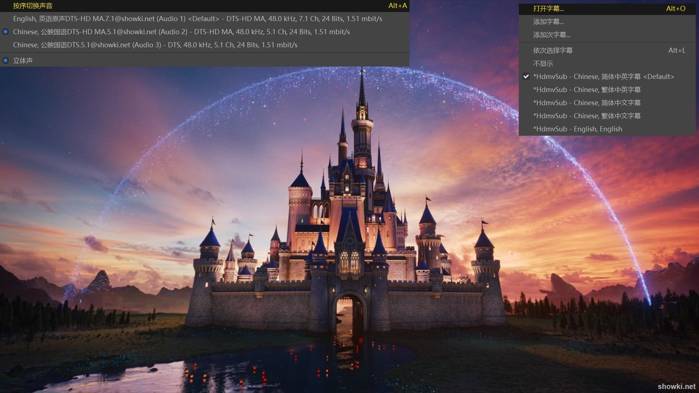The height and width of the screenshot is (393, 699).
Task: Choose Chinese DTS 5.1 Audio 3 track
Action: coord(205,45)
